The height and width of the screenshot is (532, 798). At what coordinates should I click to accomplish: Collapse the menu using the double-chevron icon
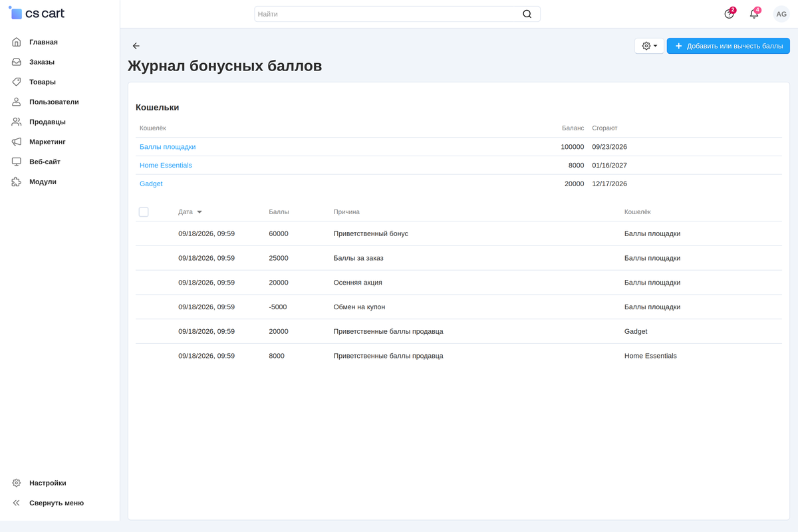[17, 503]
